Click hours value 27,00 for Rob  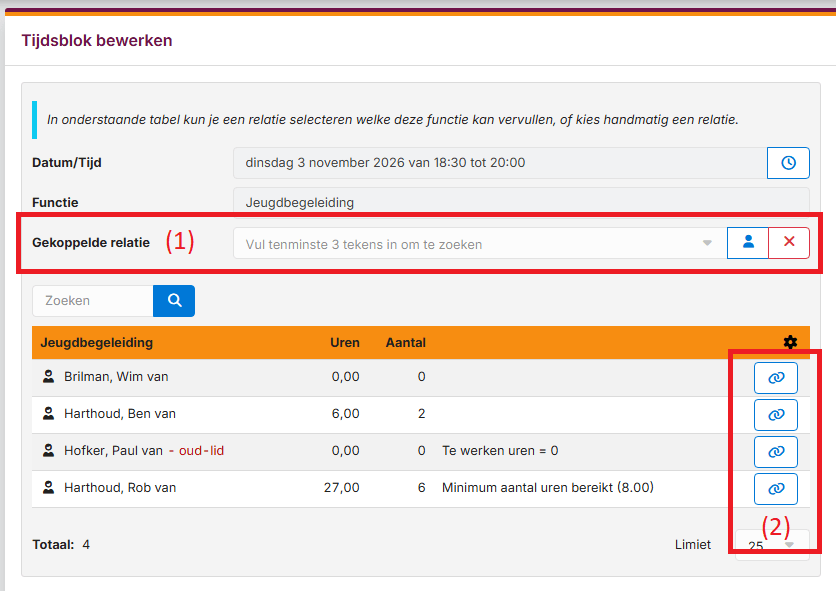(342, 488)
